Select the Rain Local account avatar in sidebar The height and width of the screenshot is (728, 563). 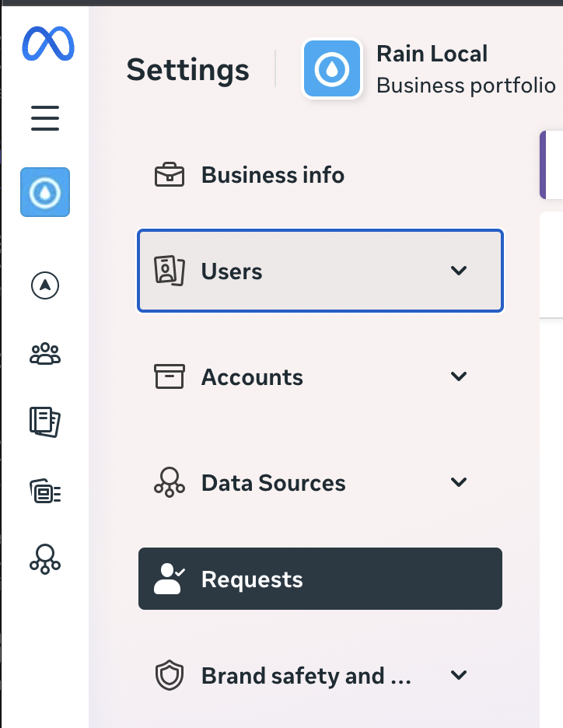point(45,192)
